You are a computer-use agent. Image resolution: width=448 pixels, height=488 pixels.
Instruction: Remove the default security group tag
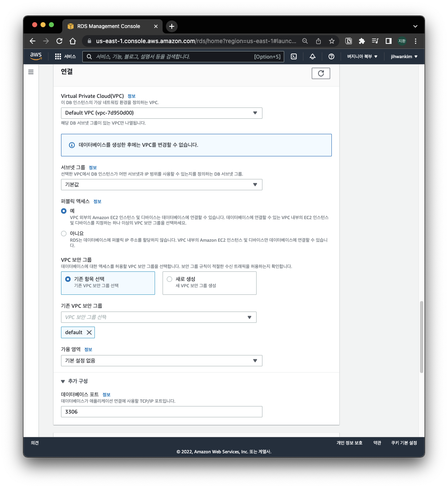click(x=89, y=332)
